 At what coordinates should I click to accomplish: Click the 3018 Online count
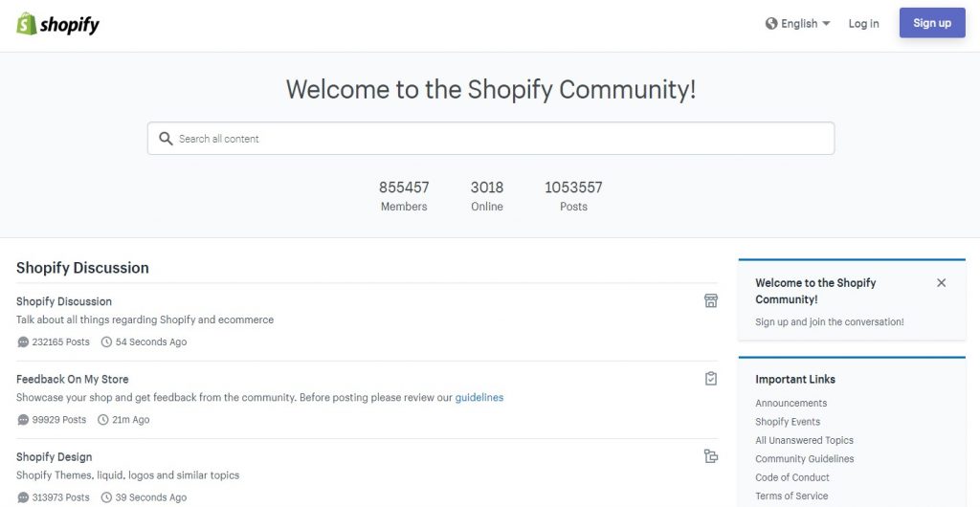(487, 196)
